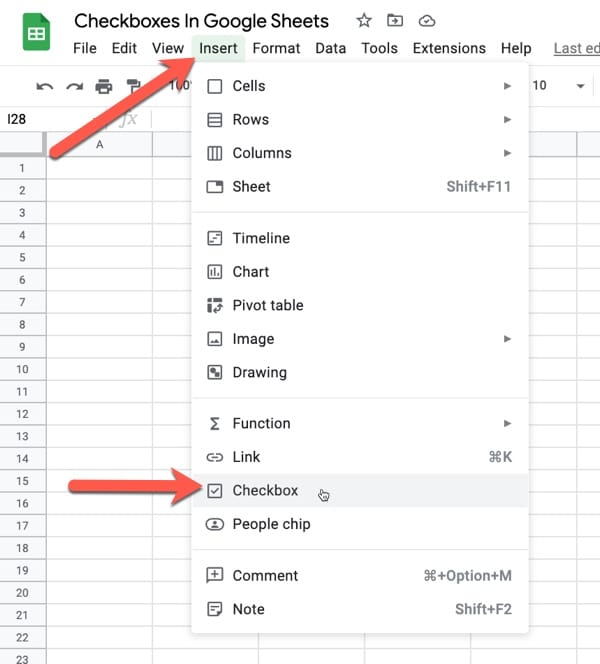Screen dimensions: 600x664
Task: Click the redo arrow in toolbar
Action: tap(75, 87)
